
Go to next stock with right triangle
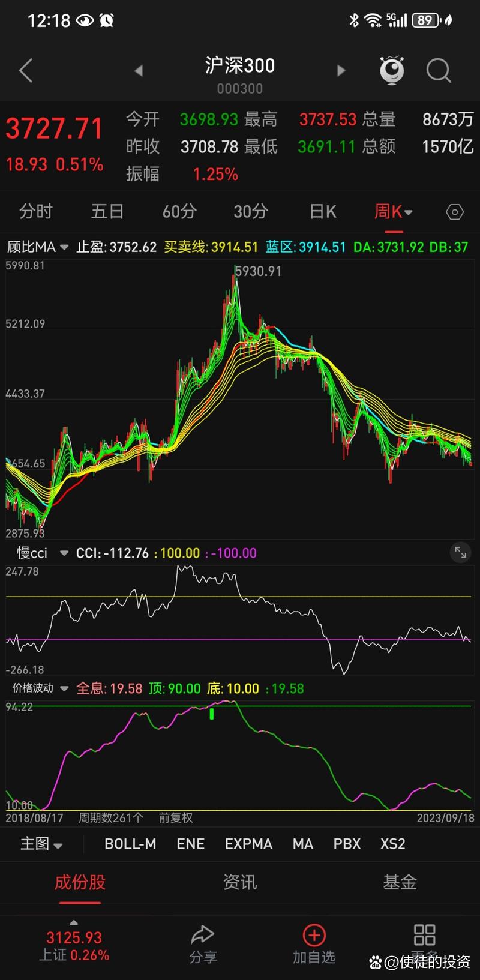[341, 71]
